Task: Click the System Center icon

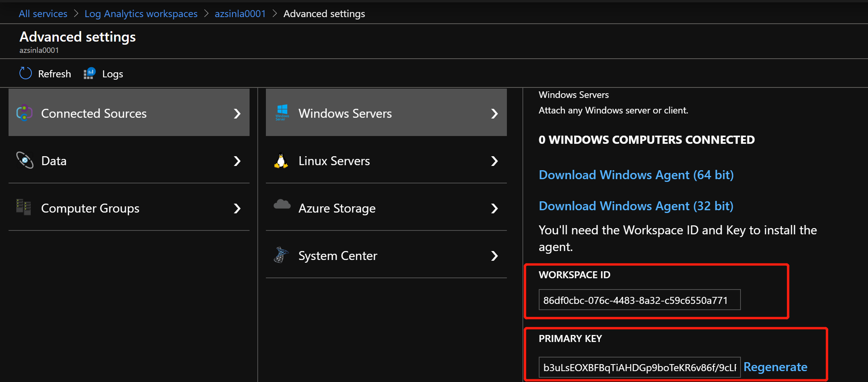Action: coord(281,255)
